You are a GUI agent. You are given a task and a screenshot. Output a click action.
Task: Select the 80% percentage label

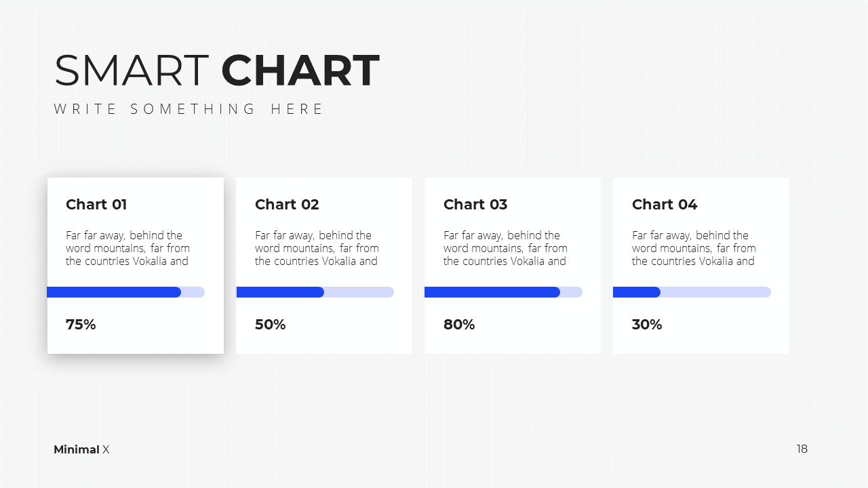point(459,325)
